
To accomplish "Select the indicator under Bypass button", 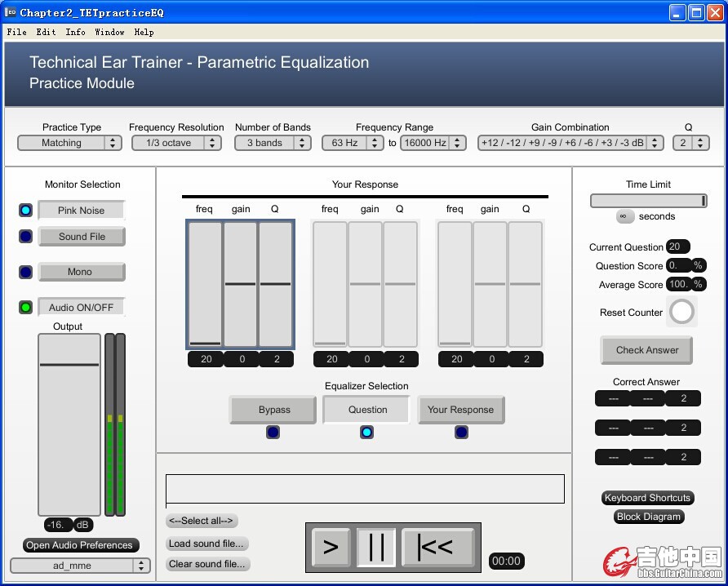I will coord(273,433).
